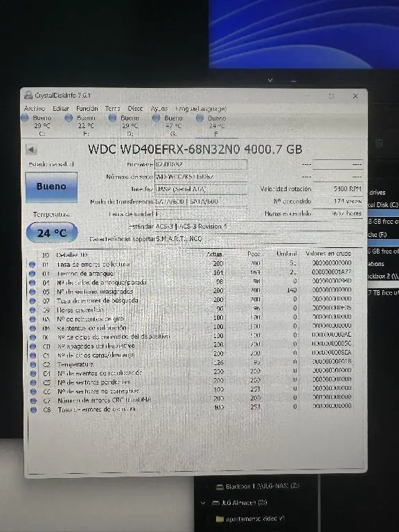Click the 24 °C temperature button
The image size is (399, 532).
(x=52, y=233)
